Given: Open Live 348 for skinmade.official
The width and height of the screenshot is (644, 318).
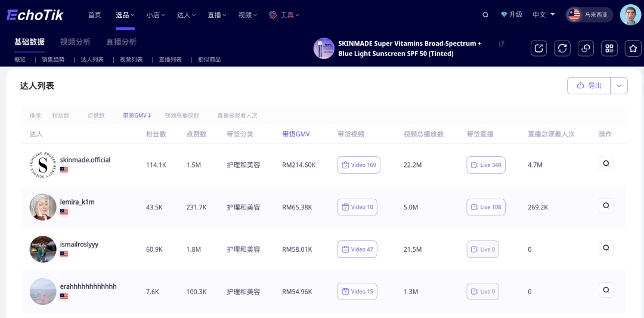Looking at the screenshot, I should 487,165.
